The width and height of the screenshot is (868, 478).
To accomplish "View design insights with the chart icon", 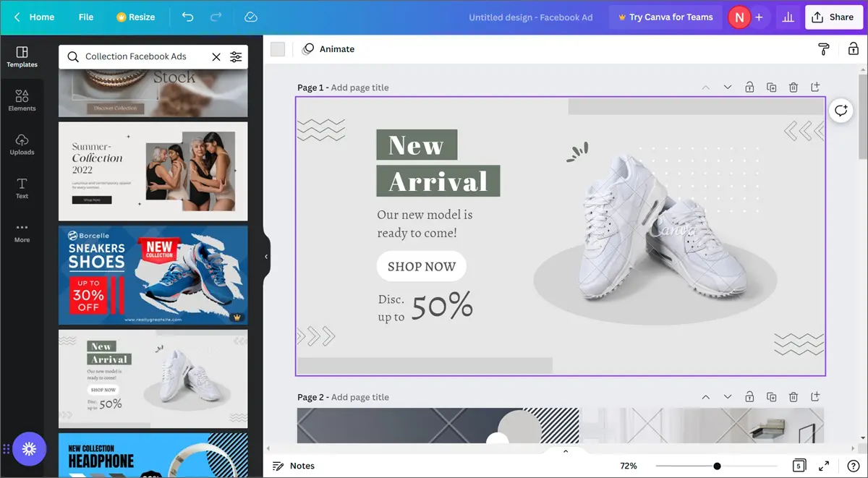I will [x=788, y=17].
